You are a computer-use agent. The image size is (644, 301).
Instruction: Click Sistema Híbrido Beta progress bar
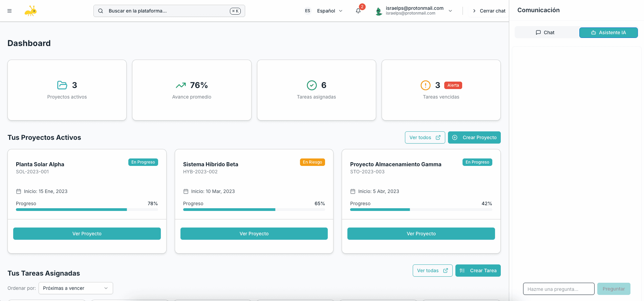coord(254,210)
